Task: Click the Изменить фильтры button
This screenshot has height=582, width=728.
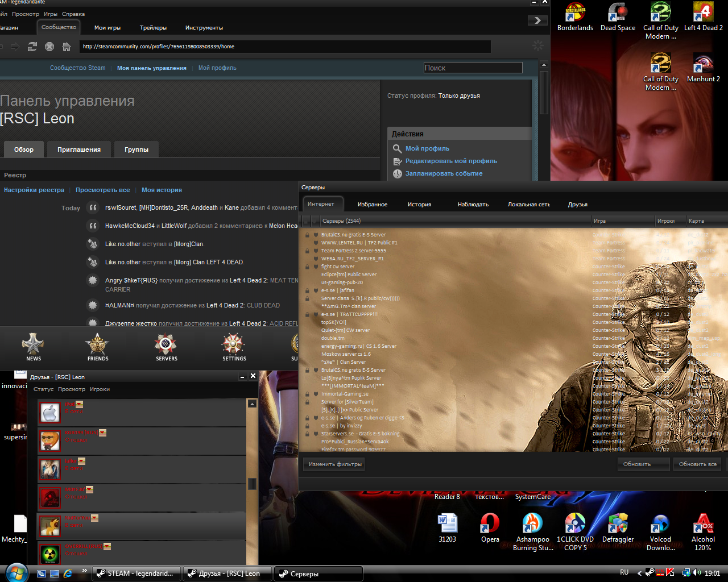Action: click(x=335, y=464)
